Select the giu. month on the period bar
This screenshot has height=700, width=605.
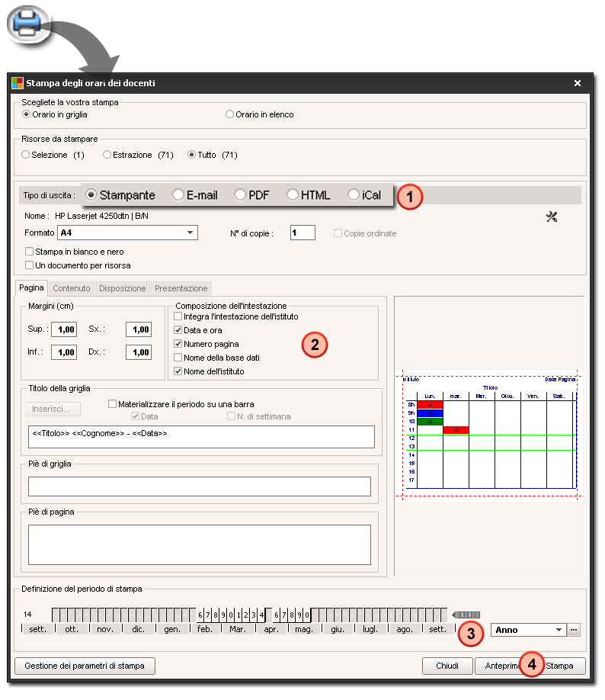click(x=338, y=629)
